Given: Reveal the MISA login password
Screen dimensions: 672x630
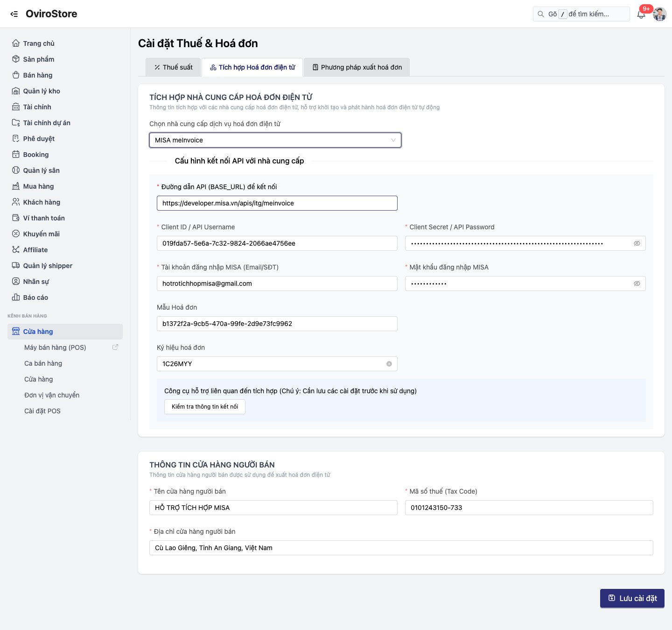Looking at the screenshot, I should point(637,283).
